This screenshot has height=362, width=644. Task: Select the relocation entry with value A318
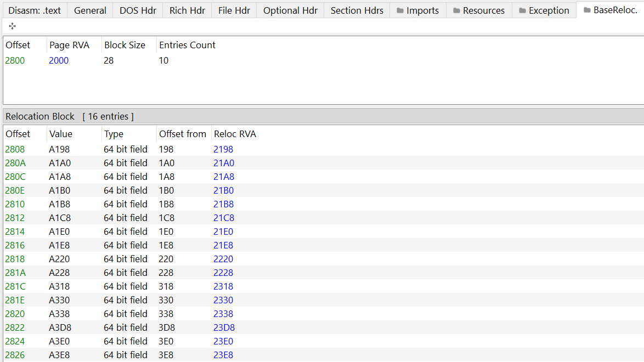click(x=59, y=286)
